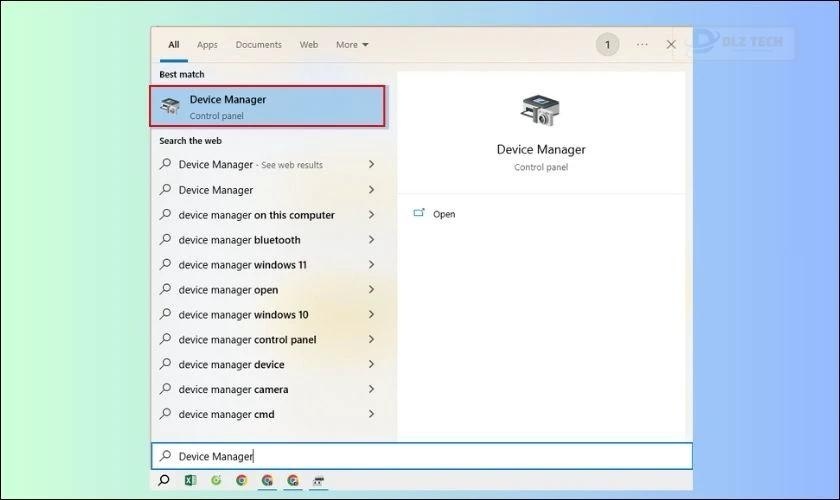Click the search input containing "Device Manager"
Screen dimensions: 840x500
pos(422,456)
